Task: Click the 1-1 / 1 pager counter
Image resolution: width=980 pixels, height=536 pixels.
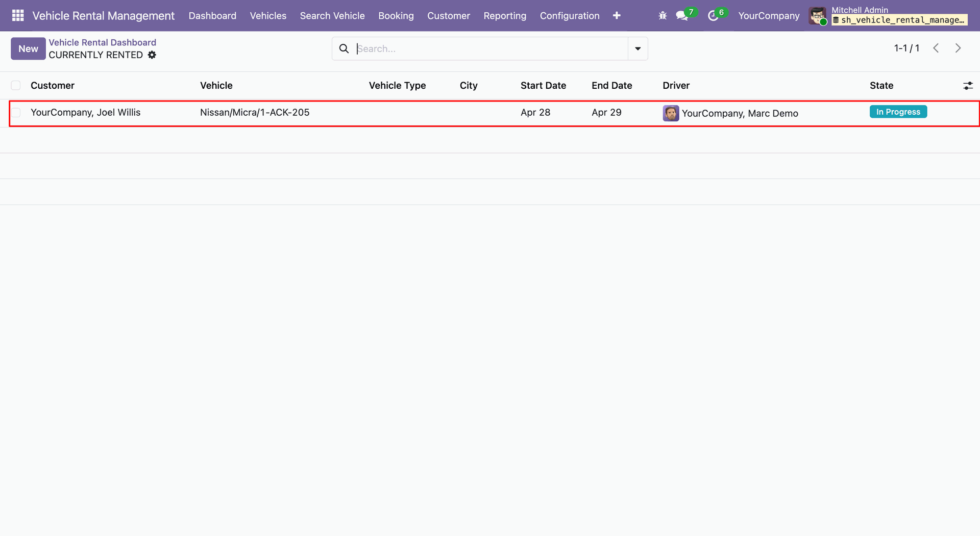Action: [x=906, y=48]
